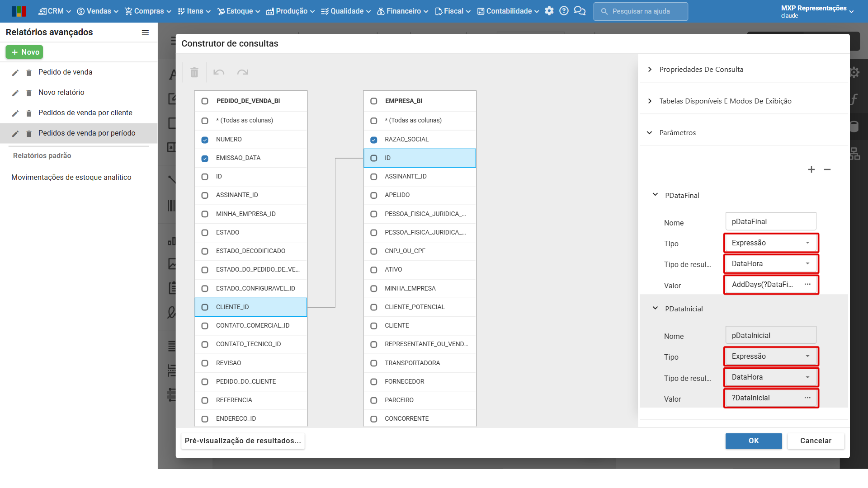Open the Tipo dropdown for pDataFinal
868x488 pixels.
pos(771,243)
